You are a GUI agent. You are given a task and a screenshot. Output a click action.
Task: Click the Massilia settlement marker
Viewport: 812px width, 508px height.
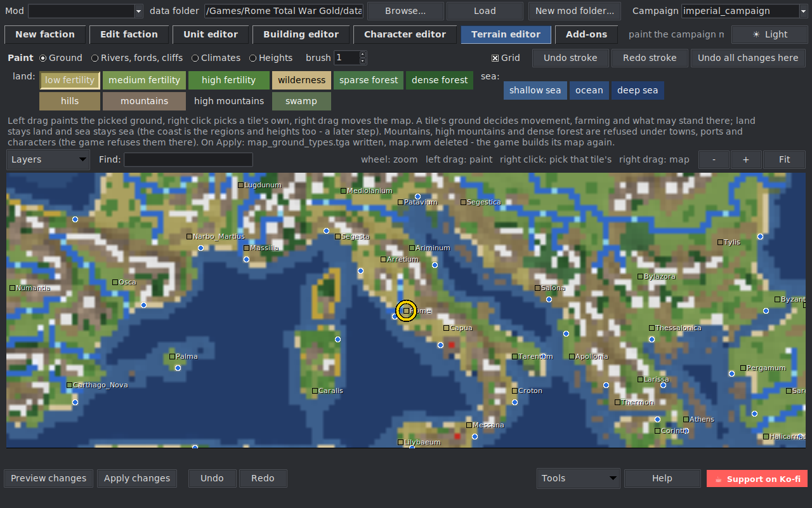coord(246,248)
